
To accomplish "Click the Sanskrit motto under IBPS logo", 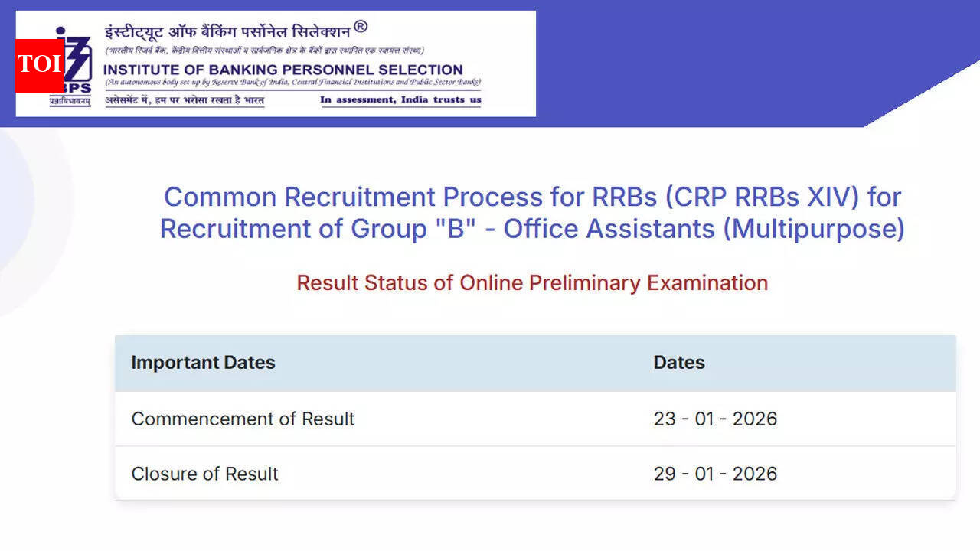I will 70,101.
